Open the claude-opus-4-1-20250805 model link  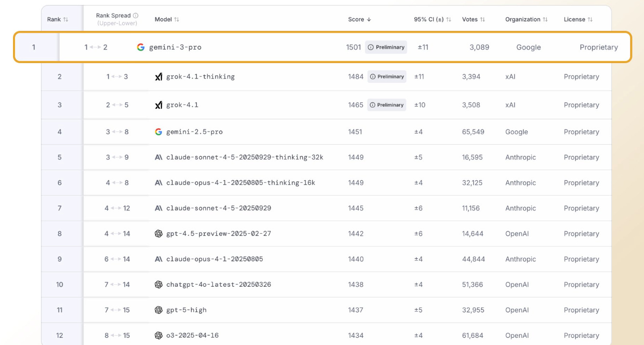pos(215,259)
